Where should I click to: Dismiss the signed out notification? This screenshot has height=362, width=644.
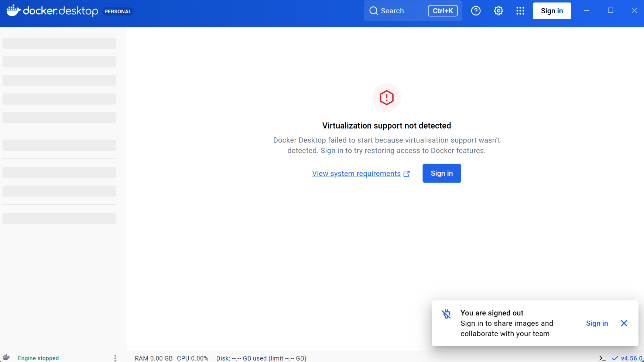(624, 323)
